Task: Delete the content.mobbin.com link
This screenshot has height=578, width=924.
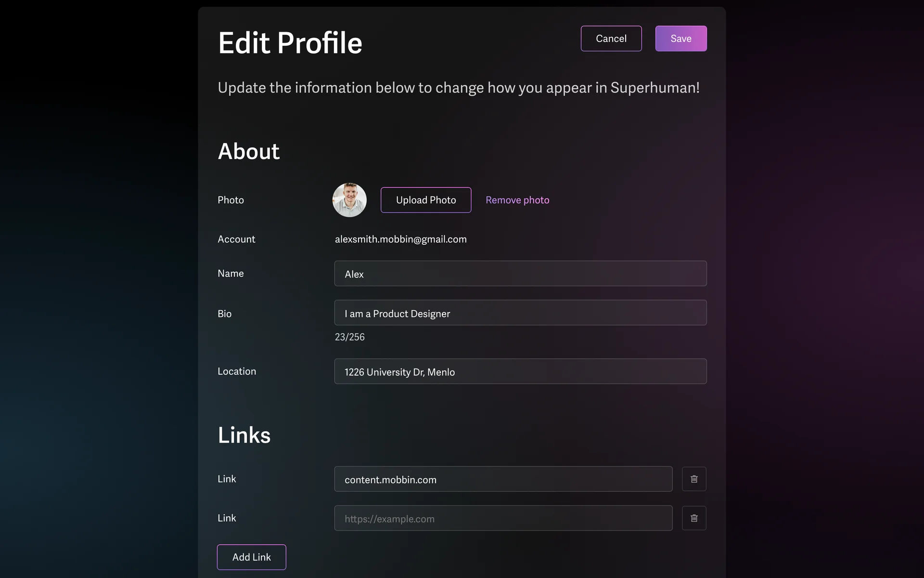Action: click(x=693, y=479)
